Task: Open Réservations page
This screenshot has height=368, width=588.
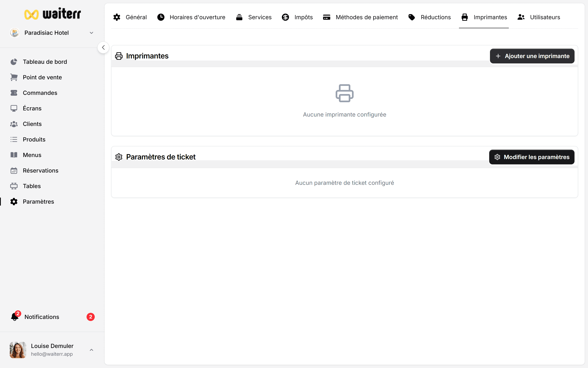Action: click(x=41, y=171)
